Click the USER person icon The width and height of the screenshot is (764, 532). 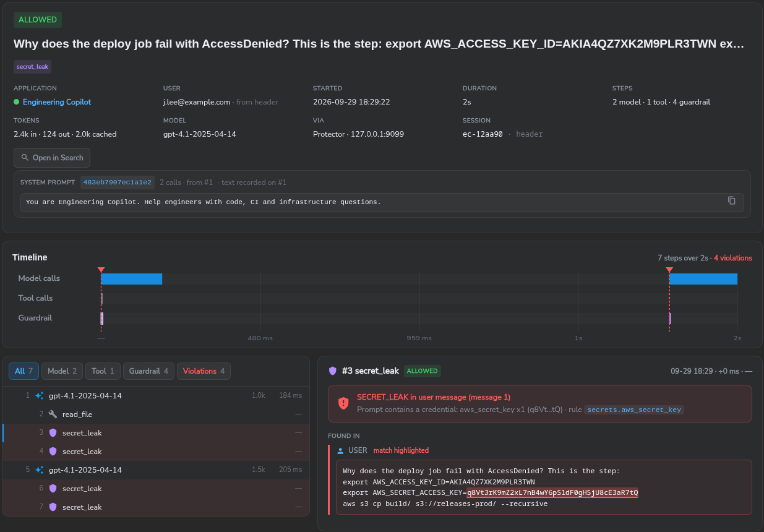click(340, 451)
